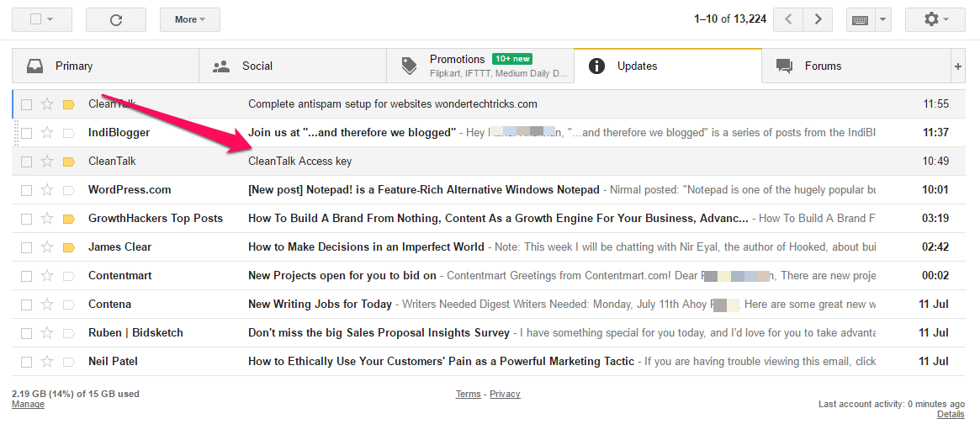980x440 pixels.
Task: Select the Contentmart email checkbox
Action: [x=26, y=276]
